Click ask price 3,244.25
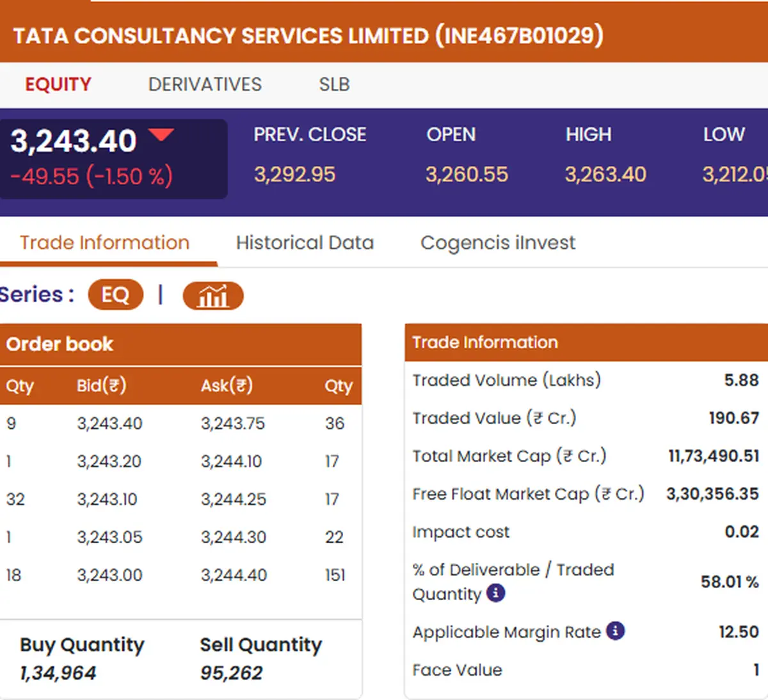Screen dimensions: 768x700 pyautogui.click(x=234, y=499)
